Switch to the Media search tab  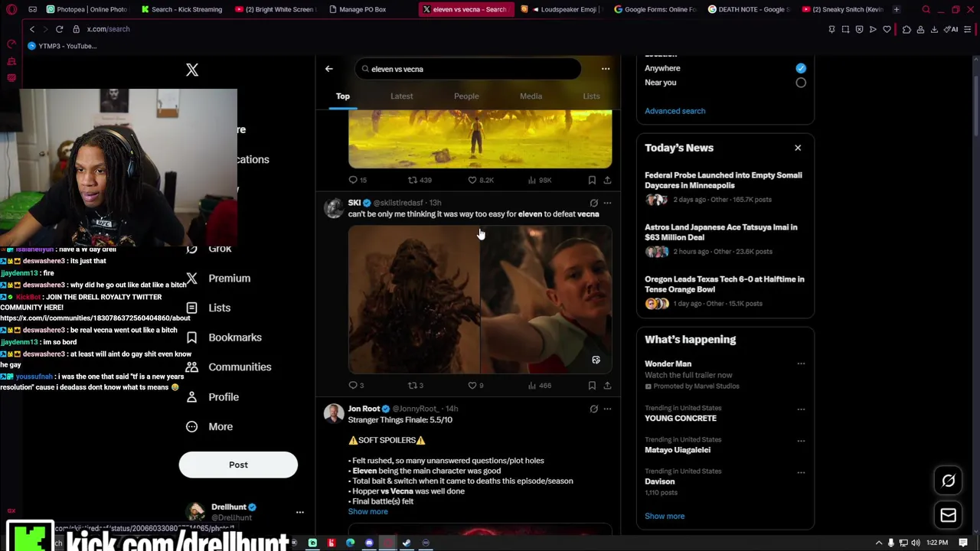pyautogui.click(x=531, y=96)
